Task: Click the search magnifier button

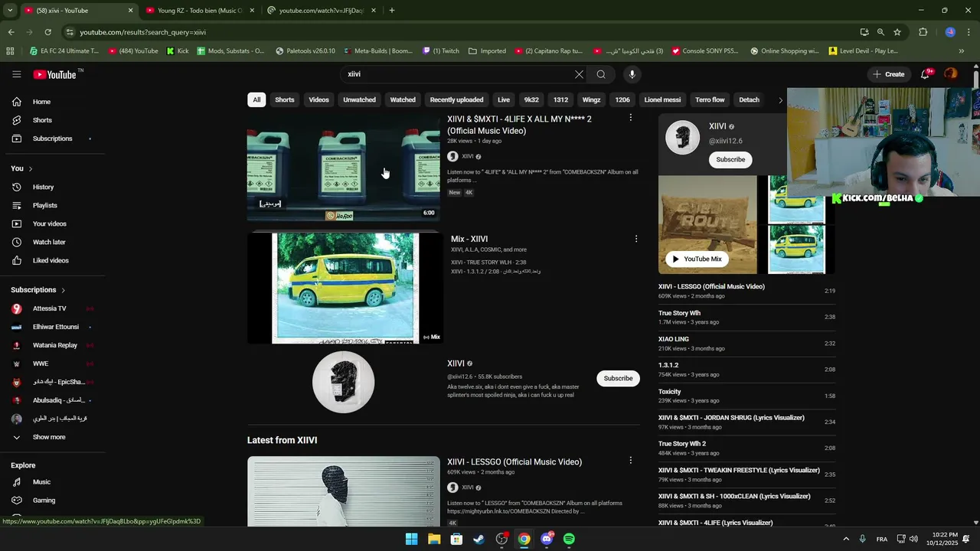Action: pyautogui.click(x=601, y=74)
